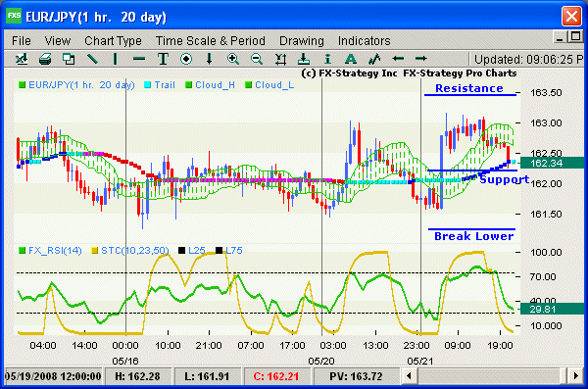Click the C: 162.21 status field

pos(276,376)
